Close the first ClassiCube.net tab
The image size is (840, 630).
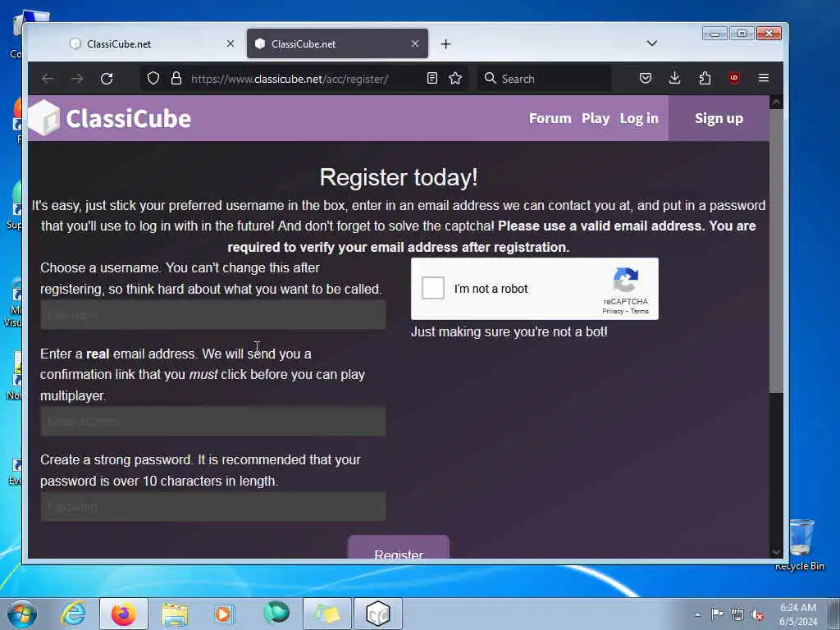click(x=231, y=43)
